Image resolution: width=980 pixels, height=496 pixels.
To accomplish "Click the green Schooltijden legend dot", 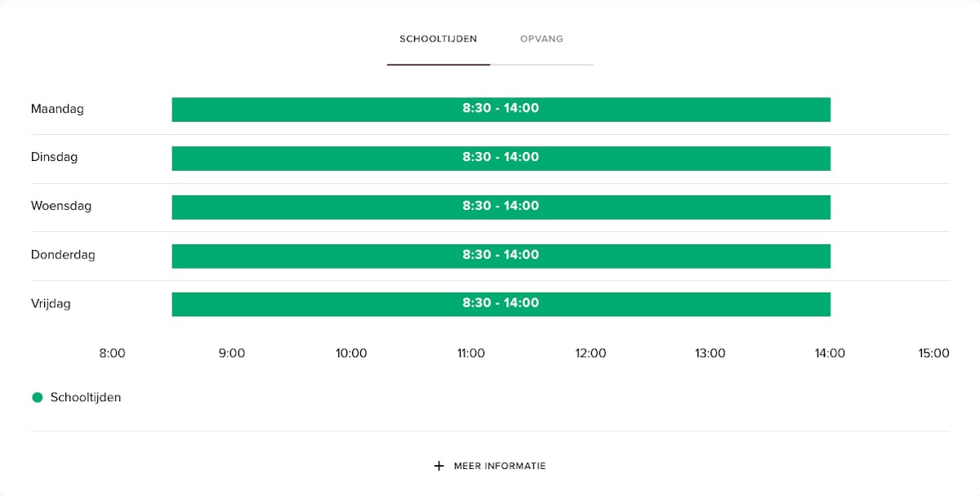I will pyautogui.click(x=37, y=397).
